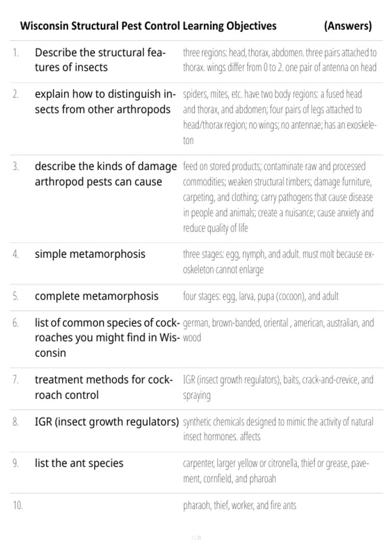Click 'treatment methods for cockroach control' term
392x556 pixels.
tap(104, 387)
